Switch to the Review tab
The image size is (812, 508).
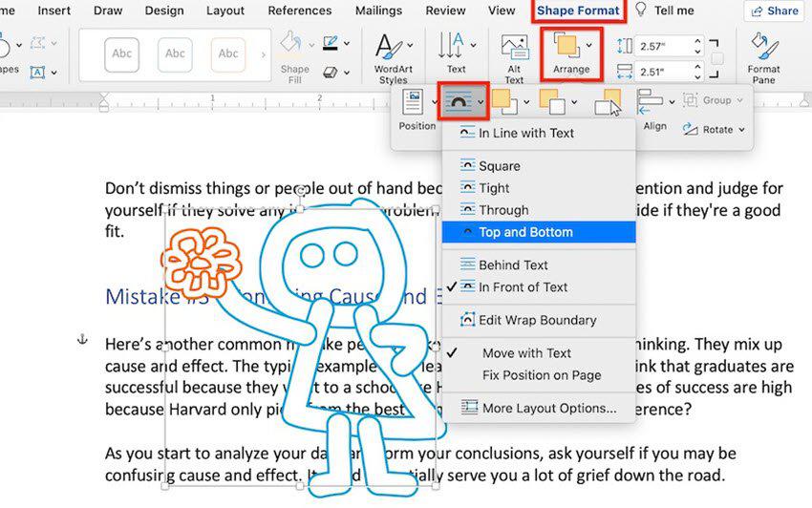point(445,11)
